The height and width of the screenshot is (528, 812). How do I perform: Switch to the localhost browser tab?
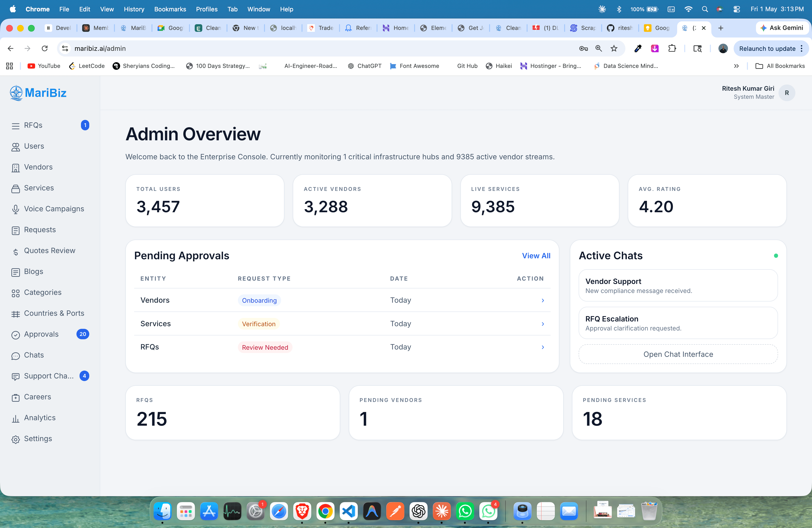tap(283, 28)
